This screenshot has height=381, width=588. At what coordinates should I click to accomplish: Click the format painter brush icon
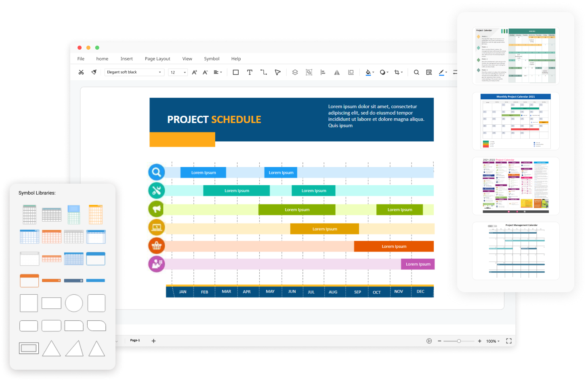tap(94, 72)
